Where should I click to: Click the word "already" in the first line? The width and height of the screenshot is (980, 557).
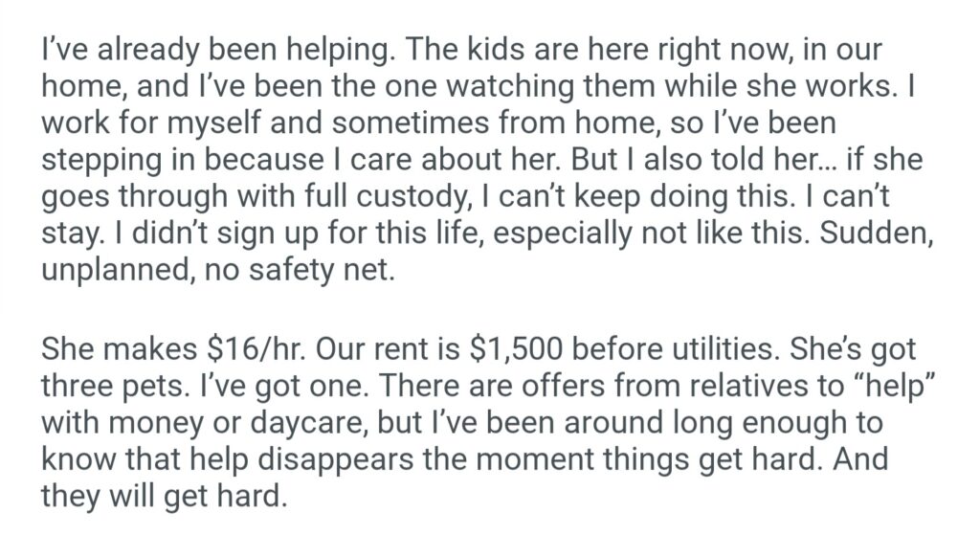[x=130, y=49]
